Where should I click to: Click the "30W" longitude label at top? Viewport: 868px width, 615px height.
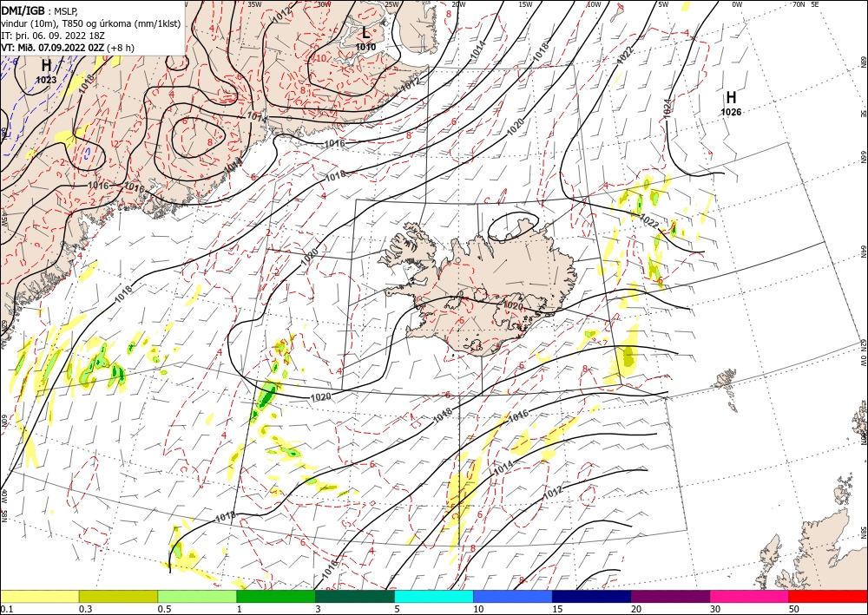[x=324, y=4]
